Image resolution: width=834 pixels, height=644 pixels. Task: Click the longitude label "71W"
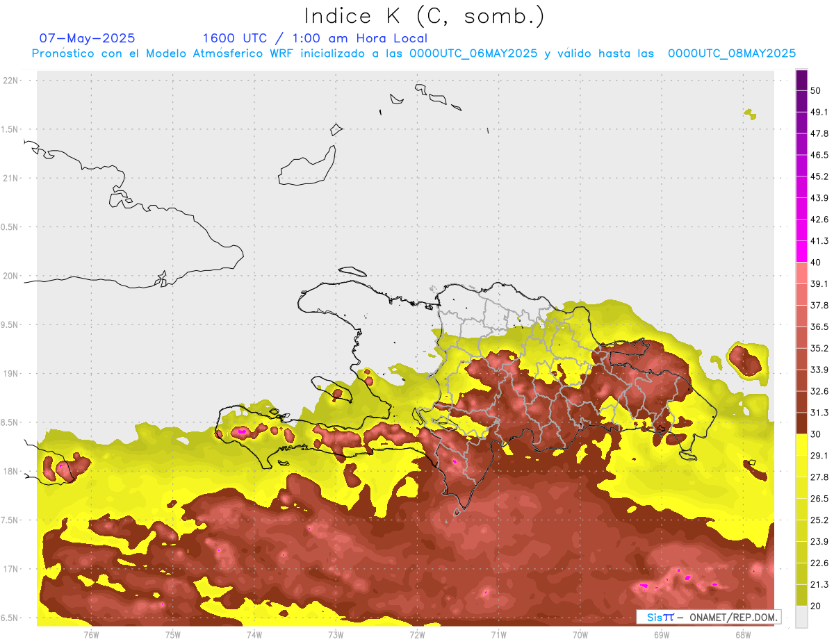coord(498,634)
